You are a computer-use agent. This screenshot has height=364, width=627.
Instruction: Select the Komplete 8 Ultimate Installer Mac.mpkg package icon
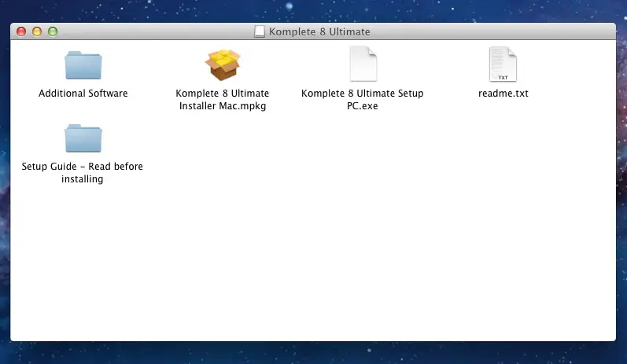pos(223,64)
